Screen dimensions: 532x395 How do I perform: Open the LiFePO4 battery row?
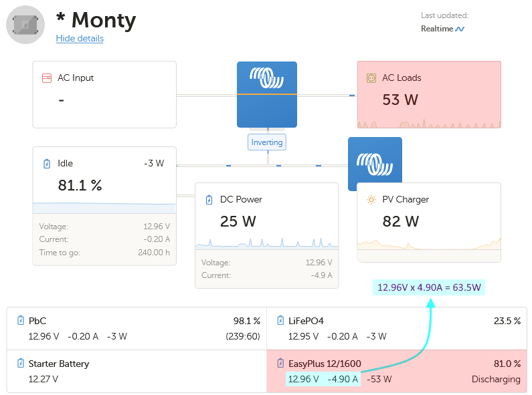397,328
